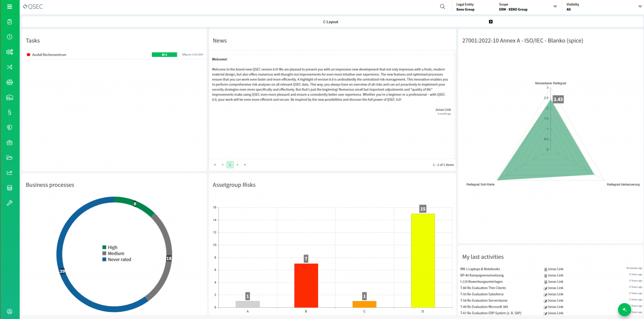The image size is (644, 319).
Task: Expand the C-Layout arrow chevron
Action: 491,22
